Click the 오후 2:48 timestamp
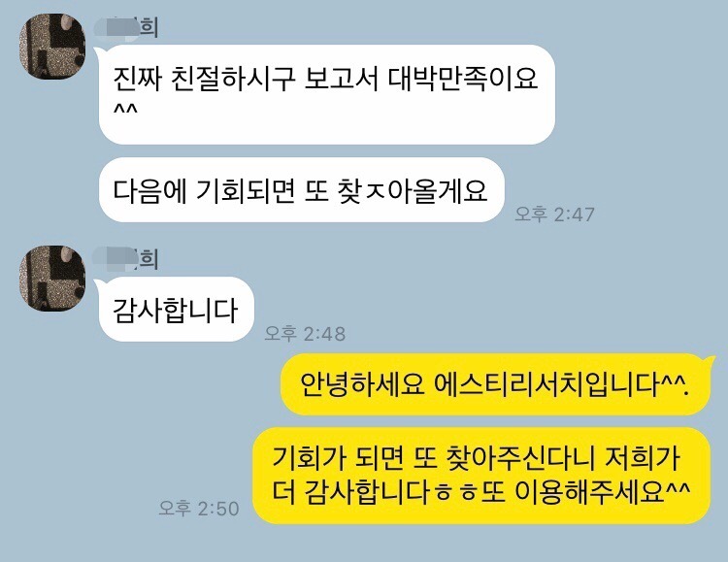 [305, 333]
